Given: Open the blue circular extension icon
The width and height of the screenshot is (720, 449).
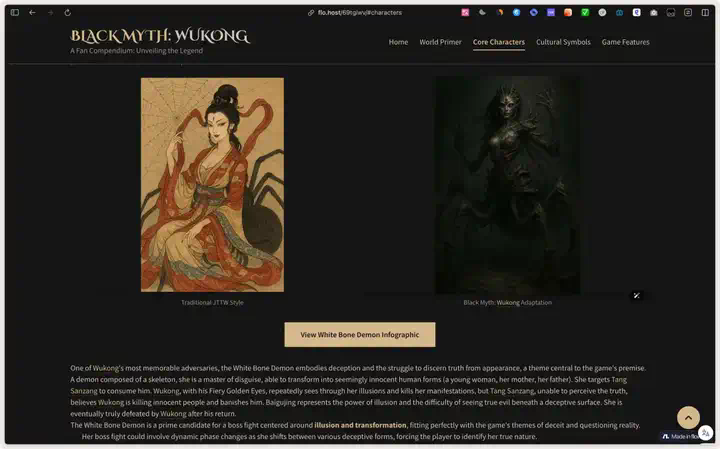Looking at the screenshot, I should coord(517,12).
